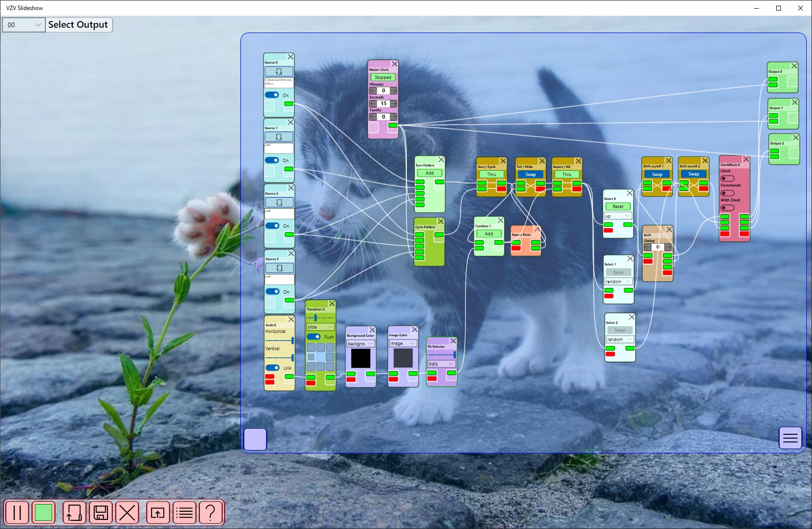Open the Select 1 'random' dropdown
812x529 pixels.
pos(618,281)
